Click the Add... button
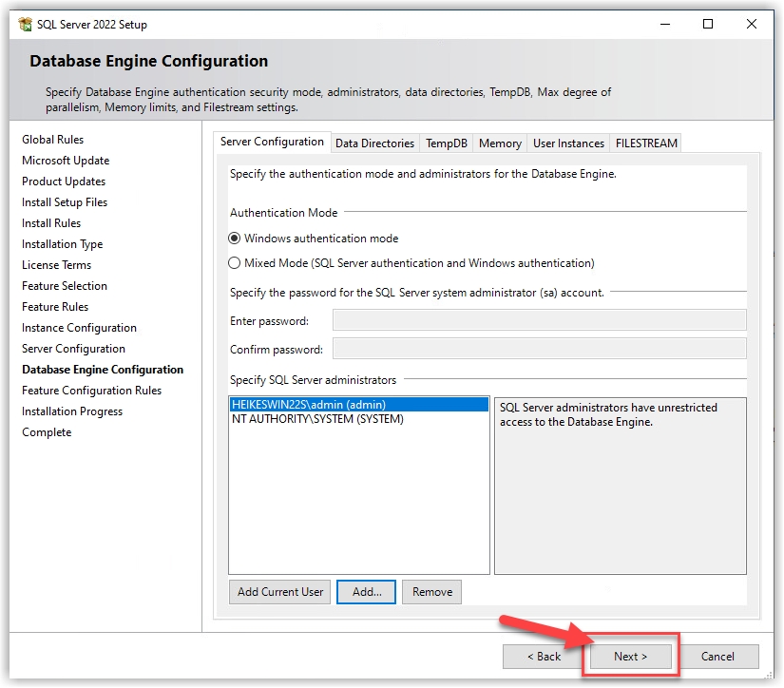Screen dimensions: 784x688 coord(367,592)
